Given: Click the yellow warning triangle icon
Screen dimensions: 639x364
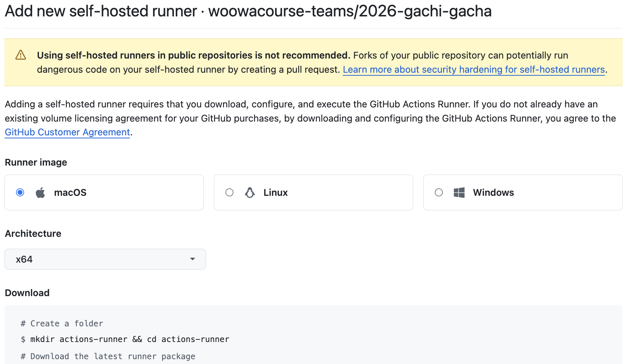Looking at the screenshot, I should (21, 55).
